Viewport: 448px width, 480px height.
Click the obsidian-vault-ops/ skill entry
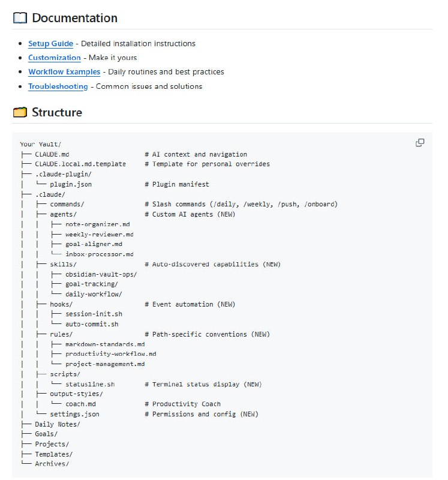pyautogui.click(x=101, y=274)
